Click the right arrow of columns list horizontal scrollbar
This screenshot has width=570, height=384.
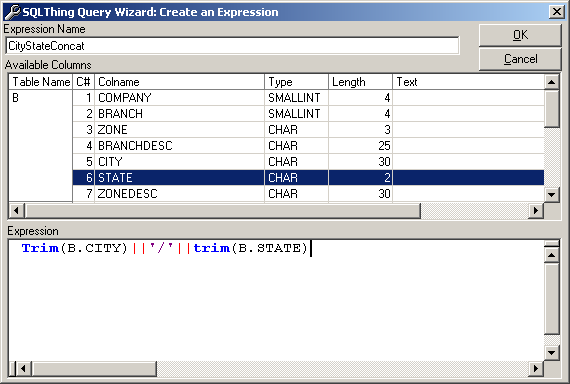(536, 210)
